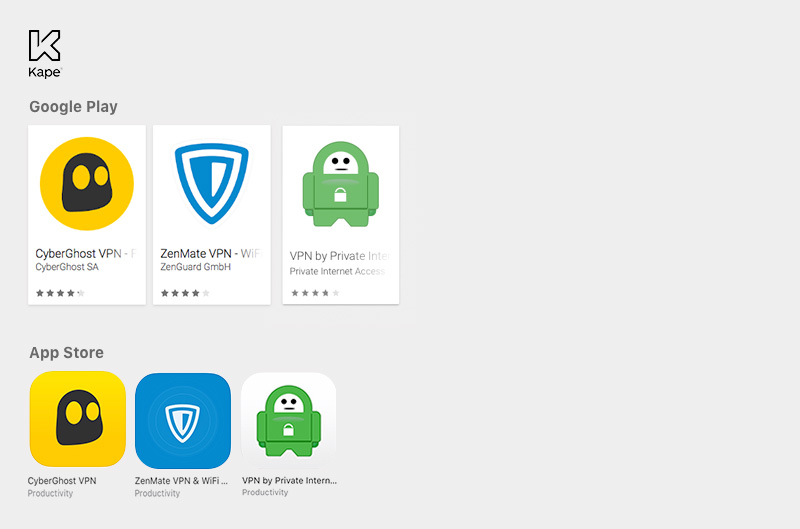
Task: Click the ZenGuard GmbH developer name
Action: [x=195, y=267]
